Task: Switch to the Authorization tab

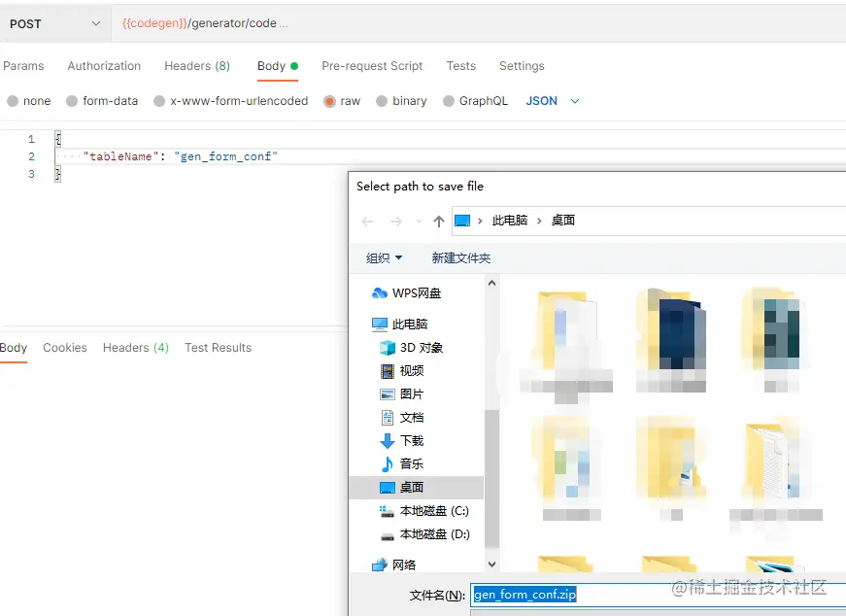Action: (104, 66)
